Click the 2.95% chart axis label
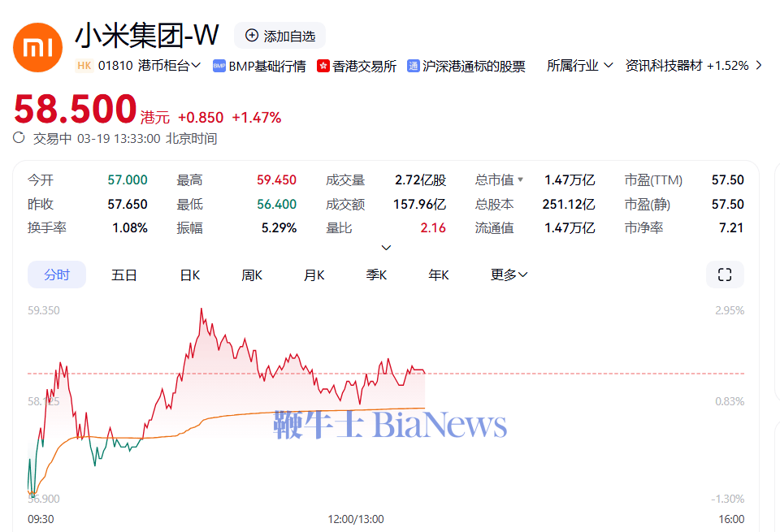This screenshot has width=780, height=532. [x=730, y=311]
